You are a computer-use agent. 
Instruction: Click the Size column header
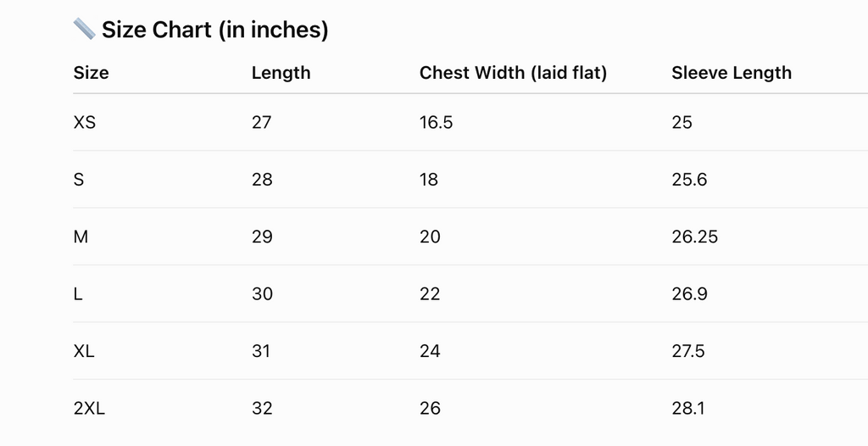(x=91, y=73)
